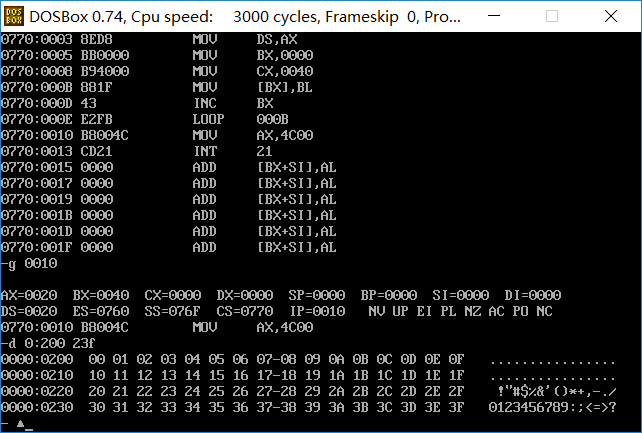The image size is (642, 433).
Task: Click the AX=0020 register value
Action: tap(29, 295)
